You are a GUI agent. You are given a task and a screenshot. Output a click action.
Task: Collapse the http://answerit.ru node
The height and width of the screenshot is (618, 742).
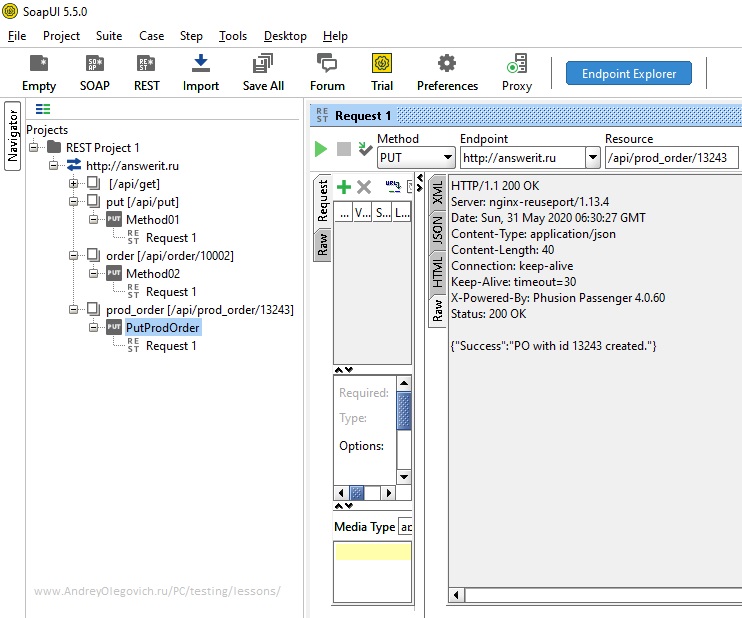coord(53,165)
